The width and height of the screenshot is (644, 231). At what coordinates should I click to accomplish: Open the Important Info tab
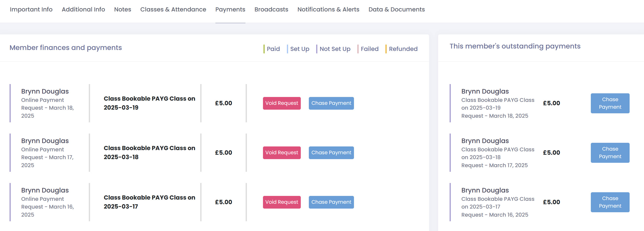tap(31, 10)
